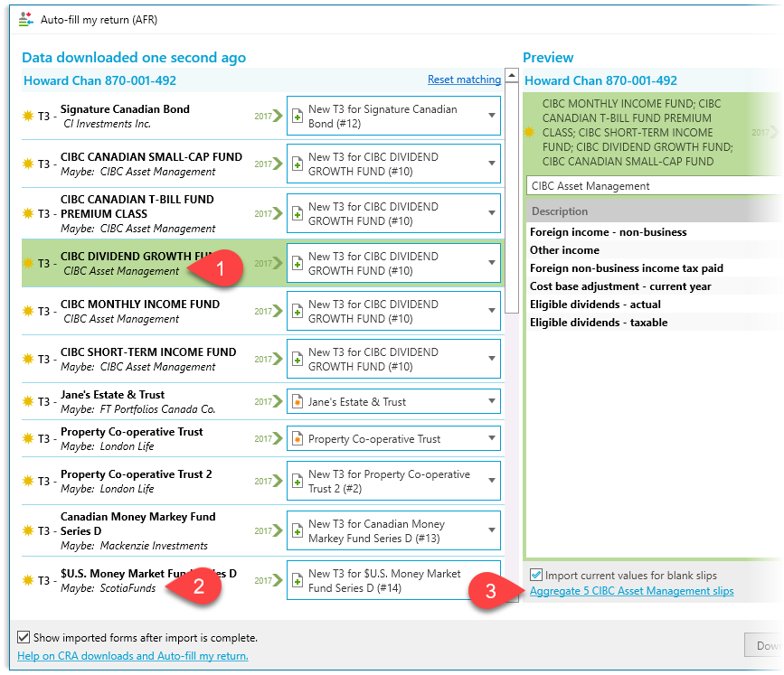Click green 2017 arrow for CIBC MONTHLY INCOME FUND

[x=269, y=311]
